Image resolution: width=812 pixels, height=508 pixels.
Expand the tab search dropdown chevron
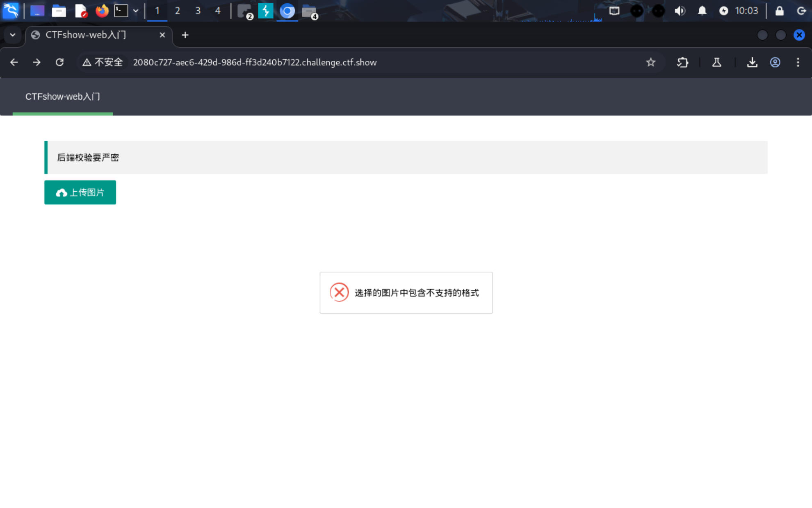pos(13,35)
